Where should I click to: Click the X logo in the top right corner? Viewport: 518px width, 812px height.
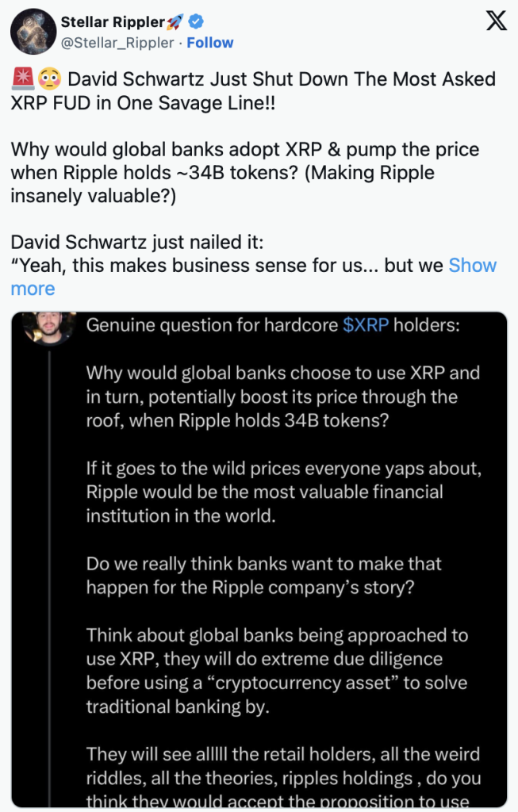click(x=496, y=21)
